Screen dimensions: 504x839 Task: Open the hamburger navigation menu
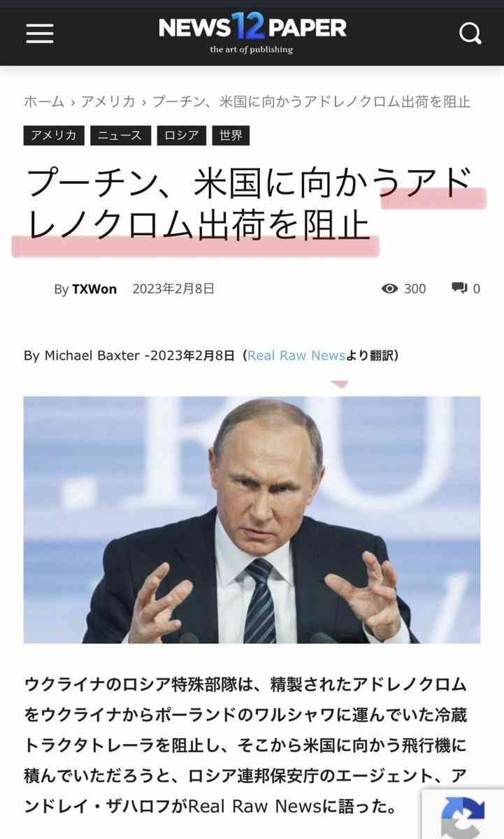coord(40,33)
